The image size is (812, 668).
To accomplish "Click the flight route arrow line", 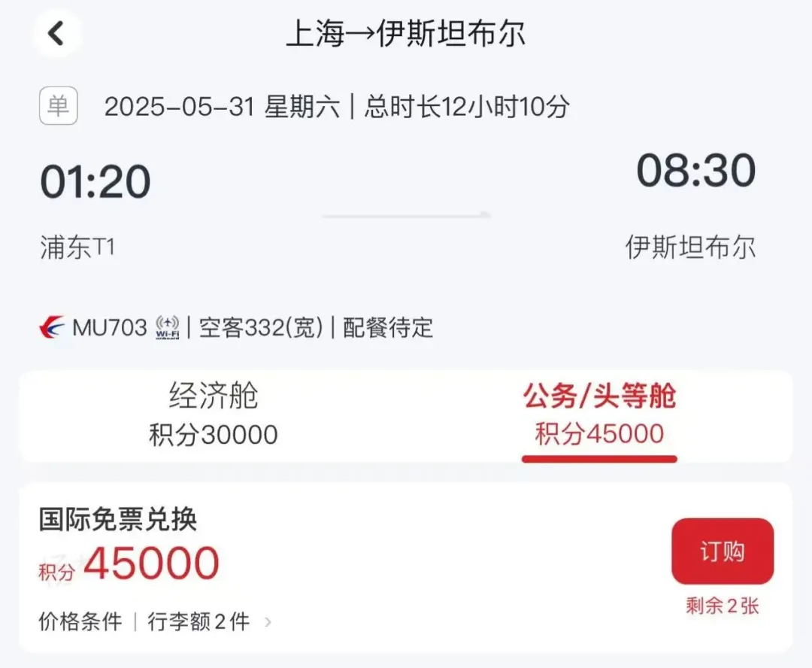I will [407, 214].
